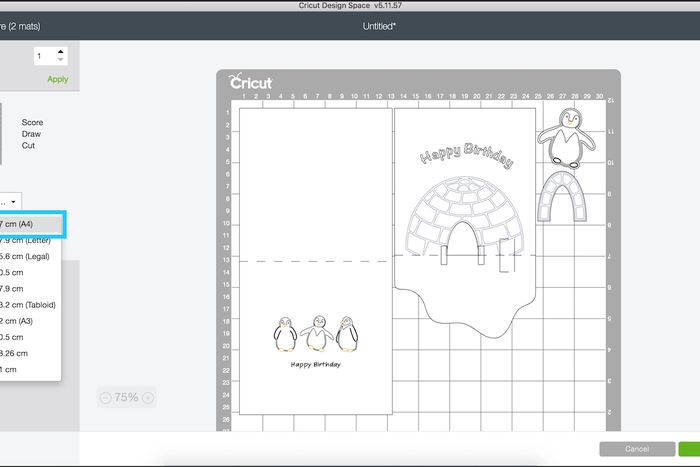Decrease project copies with down arrow
The height and width of the screenshot is (467, 700).
click(61, 61)
